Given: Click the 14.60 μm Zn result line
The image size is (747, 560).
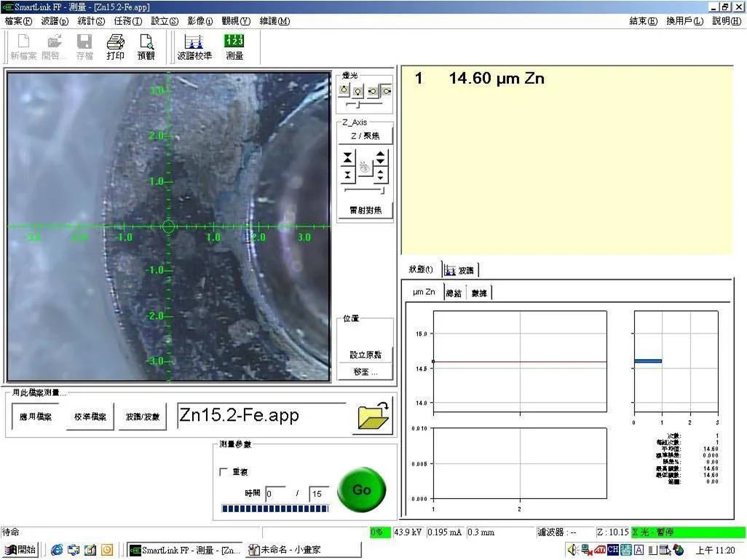Looking at the screenshot, I should [x=480, y=78].
